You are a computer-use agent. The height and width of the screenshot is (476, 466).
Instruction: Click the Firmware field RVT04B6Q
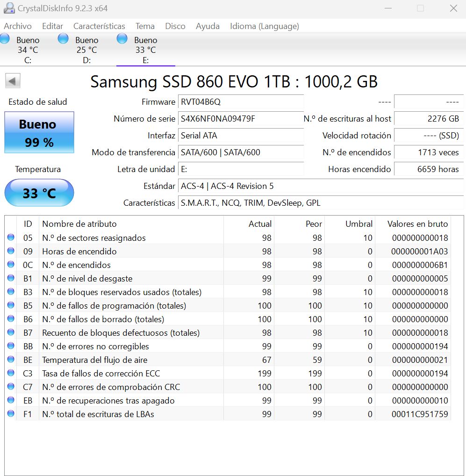(x=241, y=101)
